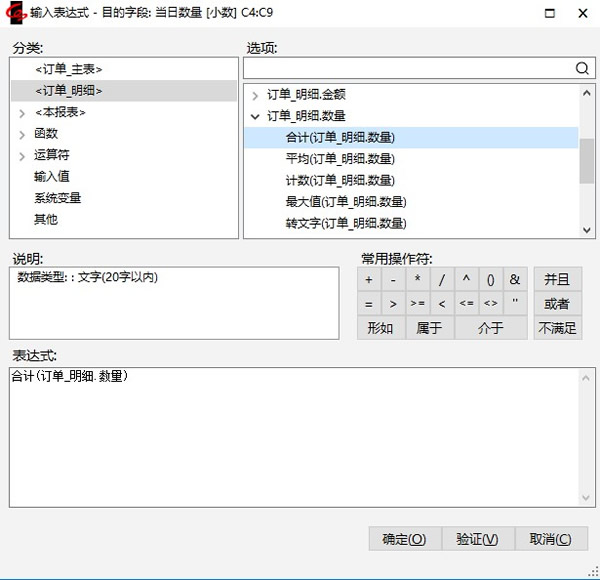This screenshot has width=600, height=580.
Task: Insert the multiply asterisk operator
Action: pyautogui.click(x=417, y=280)
